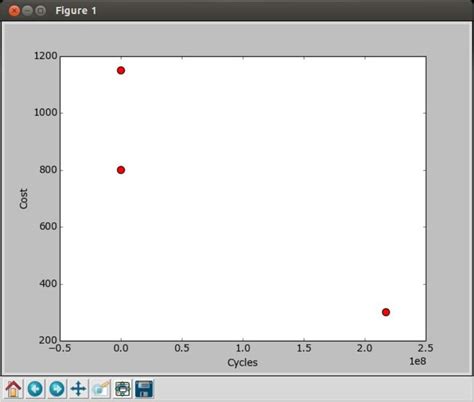Screen dimensions: 474x402
Task: Open the Configure subplots dialog
Action: (x=122, y=389)
